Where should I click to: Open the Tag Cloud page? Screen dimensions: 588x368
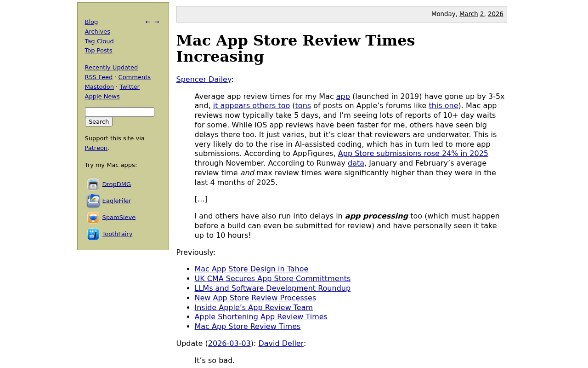99,41
